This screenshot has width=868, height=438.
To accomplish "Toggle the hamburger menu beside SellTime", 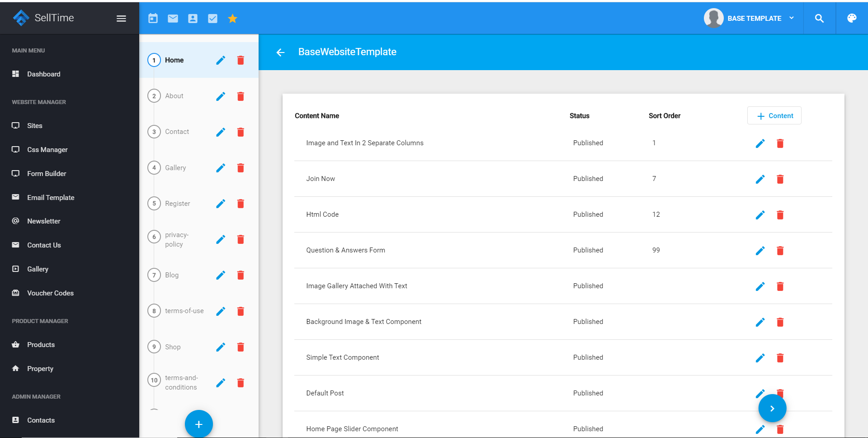I will [x=121, y=19].
